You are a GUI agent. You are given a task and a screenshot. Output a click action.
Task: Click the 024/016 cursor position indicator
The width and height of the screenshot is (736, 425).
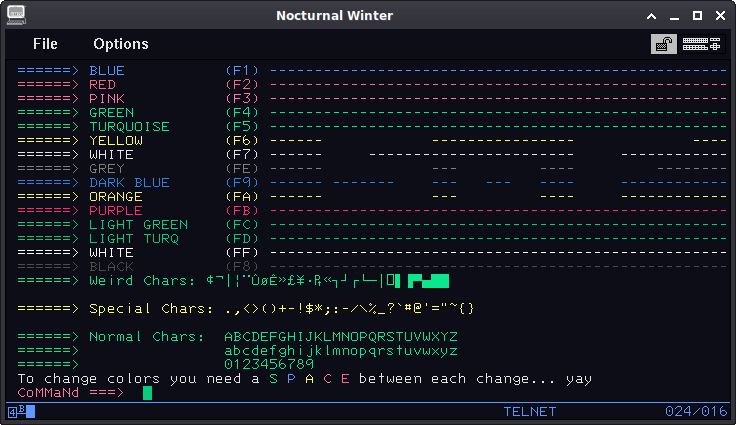point(696,412)
